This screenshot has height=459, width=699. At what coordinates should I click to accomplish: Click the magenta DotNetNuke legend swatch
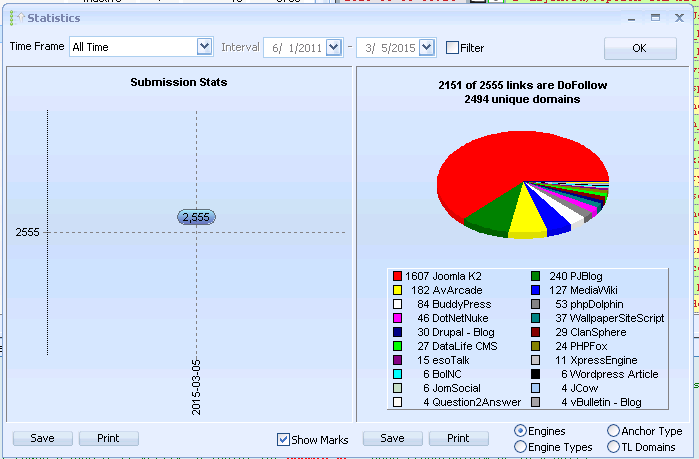[x=397, y=318]
